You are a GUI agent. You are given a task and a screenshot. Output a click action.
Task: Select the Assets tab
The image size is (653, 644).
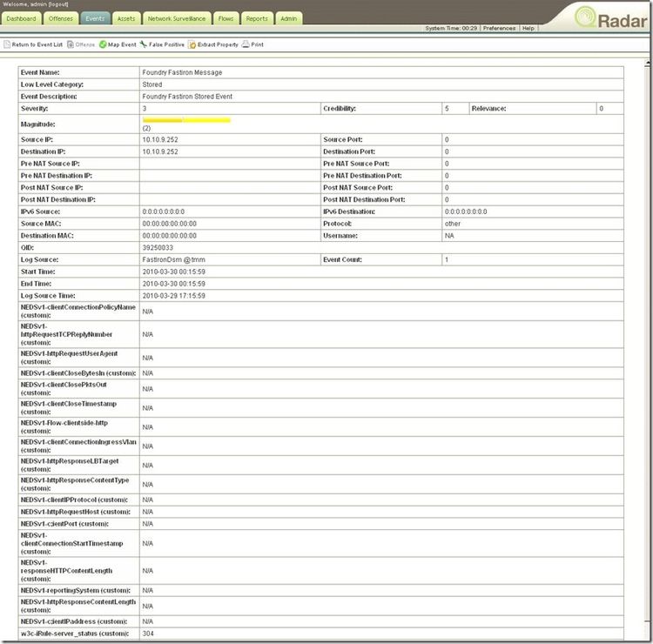[x=125, y=18]
